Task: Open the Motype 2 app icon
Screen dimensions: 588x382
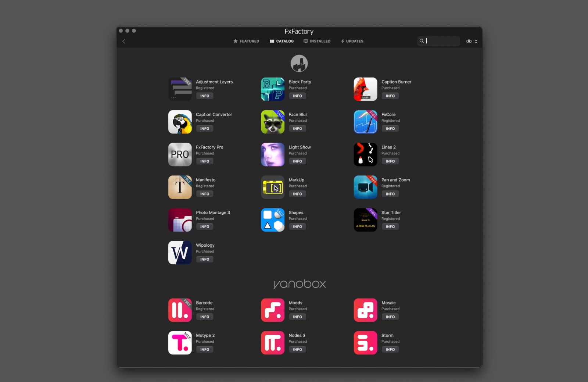Action: [x=180, y=343]
